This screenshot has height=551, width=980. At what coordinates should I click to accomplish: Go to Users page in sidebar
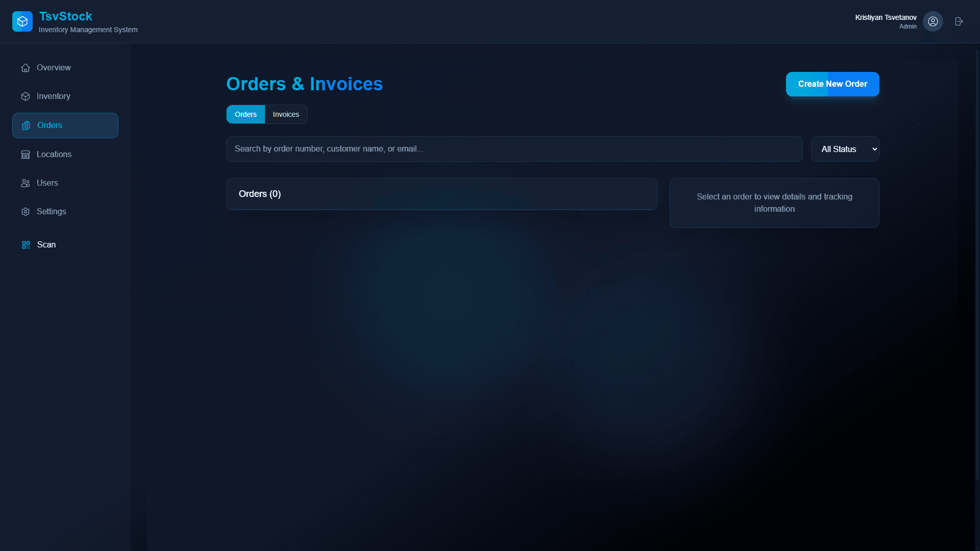point(47,183)
